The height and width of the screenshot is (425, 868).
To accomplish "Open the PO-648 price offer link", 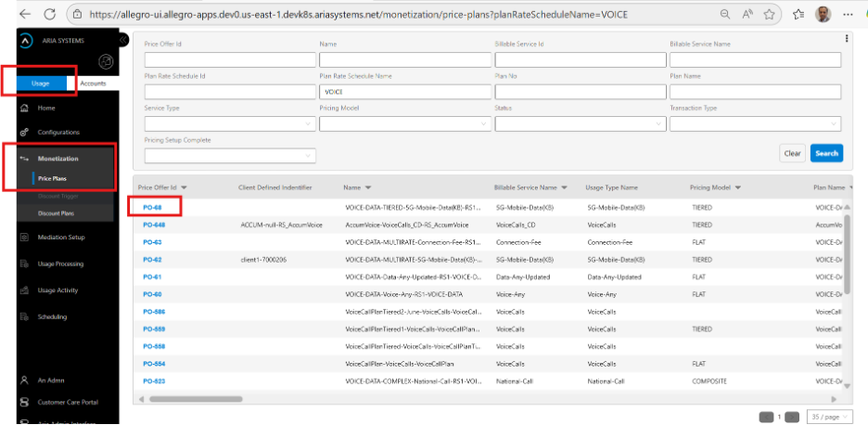I will point(154,225).
